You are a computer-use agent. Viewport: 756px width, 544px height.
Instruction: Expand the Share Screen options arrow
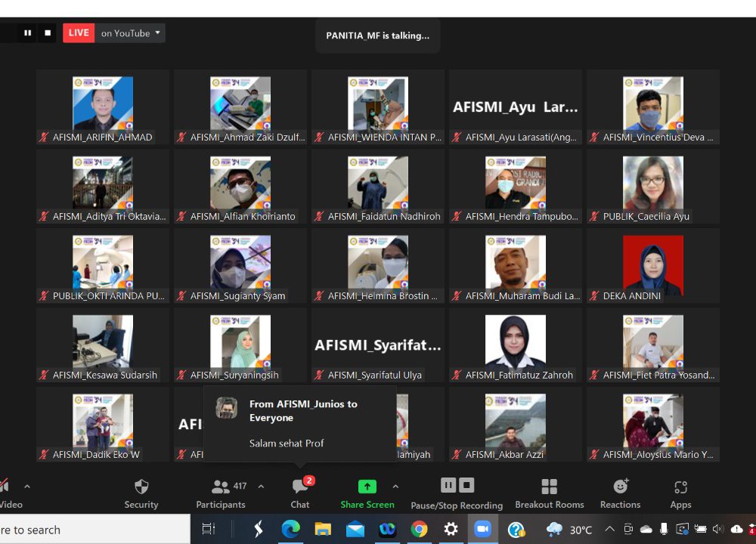[395, 487]
